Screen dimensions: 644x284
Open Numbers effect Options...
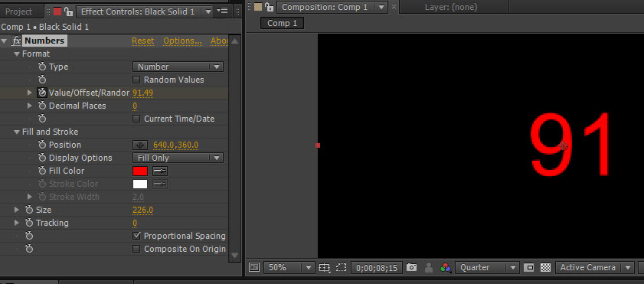coord(183,41)
